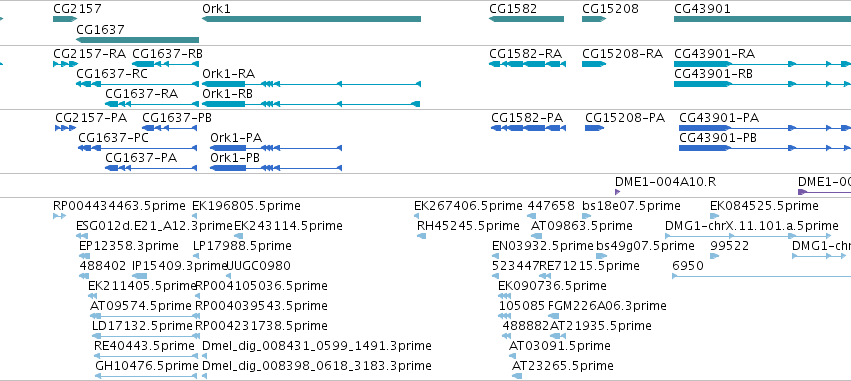The image size is (851, 381).
Task: Click the RH45245.5prime EST marker
Action: click(x=421, y=236)
